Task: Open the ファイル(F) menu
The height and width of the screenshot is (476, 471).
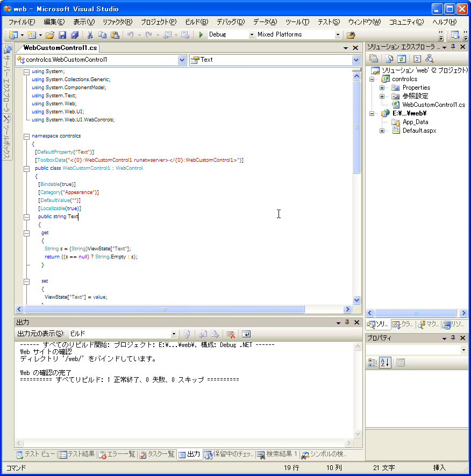Action: point(22,22)
